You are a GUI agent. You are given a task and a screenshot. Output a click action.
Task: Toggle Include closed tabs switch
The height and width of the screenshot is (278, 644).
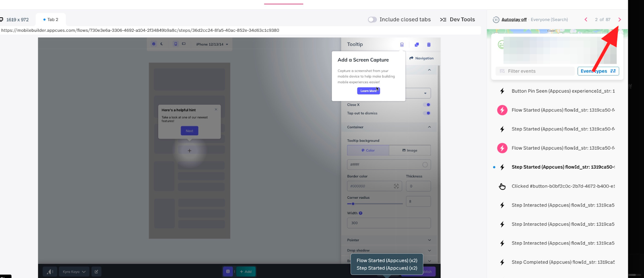(x=372, y=20)
